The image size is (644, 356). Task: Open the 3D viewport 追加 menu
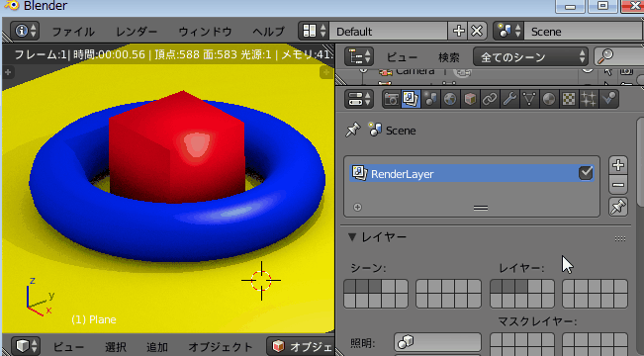[x=157, y=346]
